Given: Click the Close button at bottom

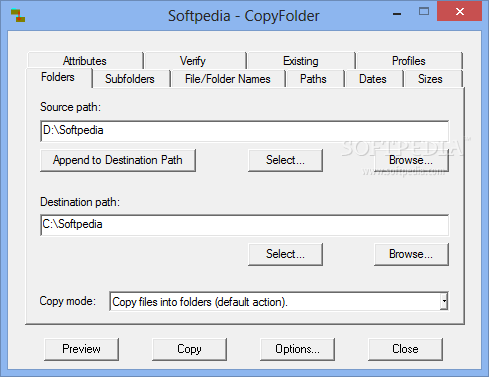Looking at the screenshot, I should [x=405, y=349].
